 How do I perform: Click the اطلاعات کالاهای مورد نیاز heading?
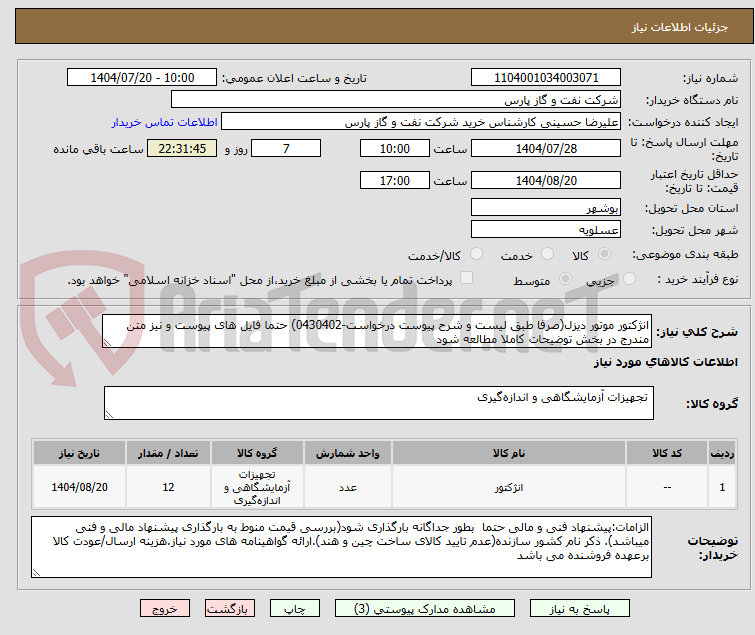click(666, 362)
